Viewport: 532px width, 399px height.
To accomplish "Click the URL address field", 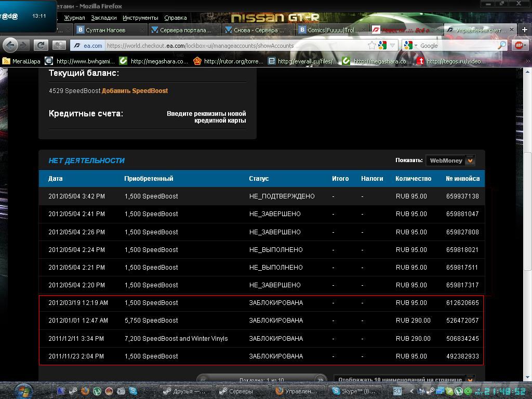I will click(234, 46).
